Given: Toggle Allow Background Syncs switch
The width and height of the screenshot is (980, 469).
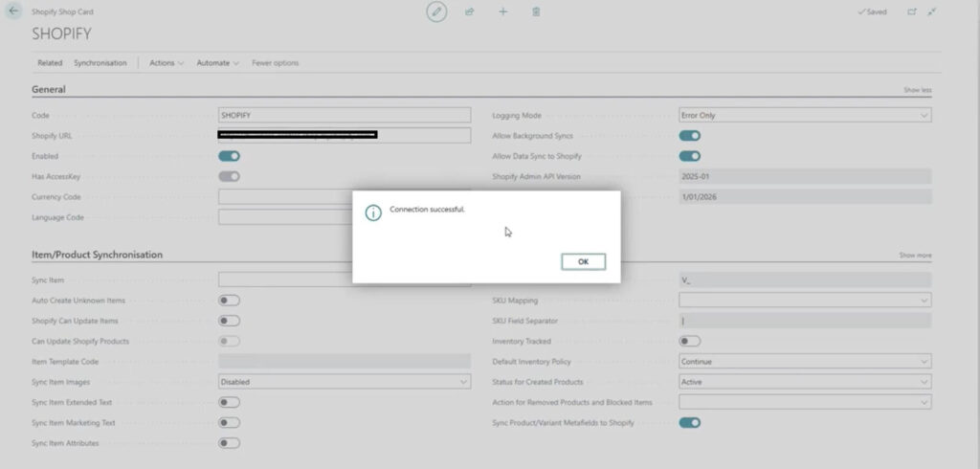Looking at the screenshot, I should pos(689,136).
